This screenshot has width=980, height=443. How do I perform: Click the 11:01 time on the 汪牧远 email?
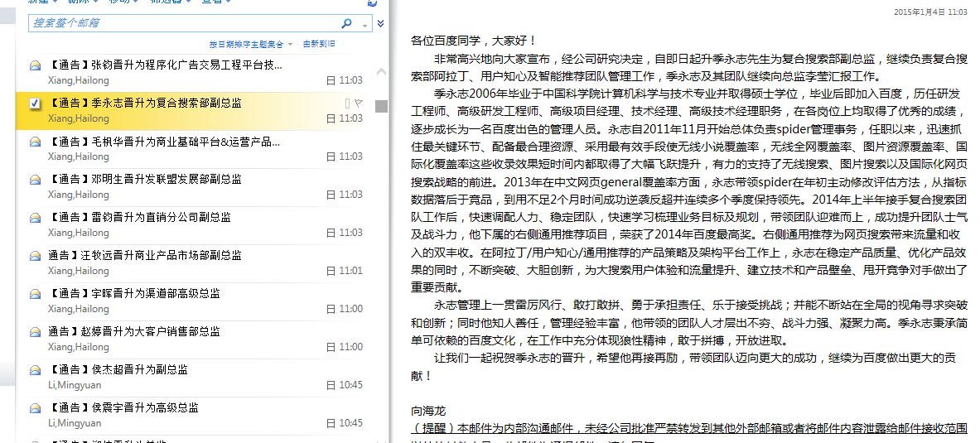pyautogui.click(x=350, y=271)
